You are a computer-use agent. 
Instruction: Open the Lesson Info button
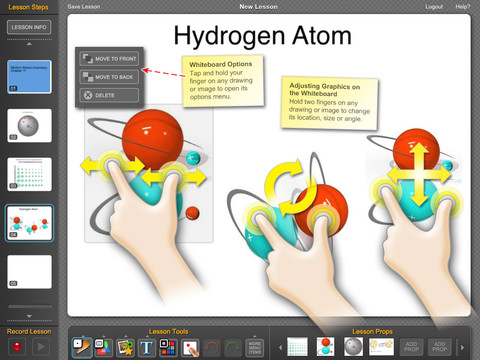tap(29, 27)
